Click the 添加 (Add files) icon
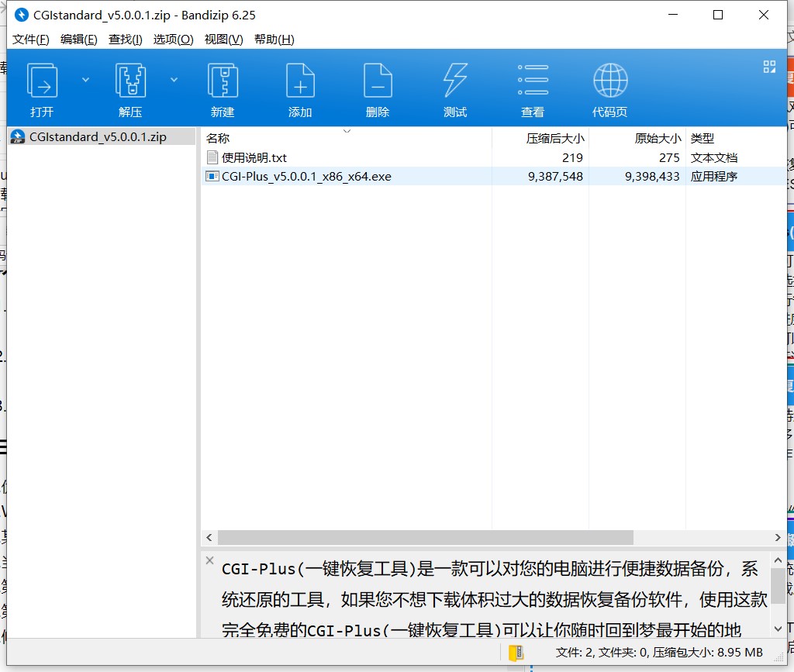 click(x=300, y=80)
